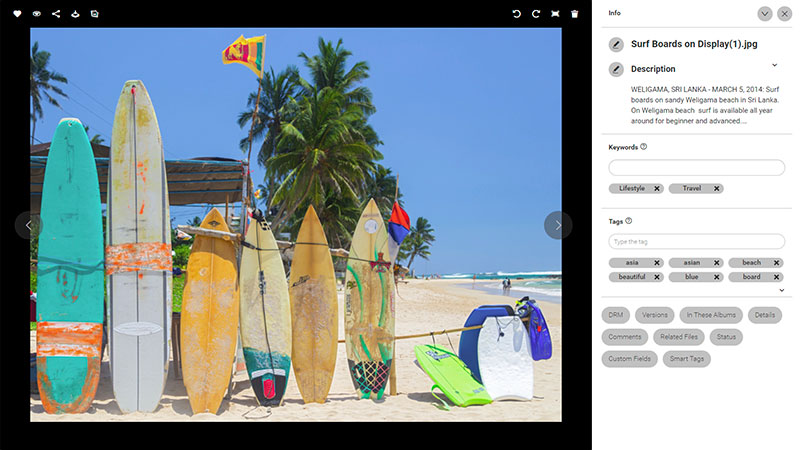Delete the photo using the trash icon
Screen dimensions: 800x450
[574, 14]
